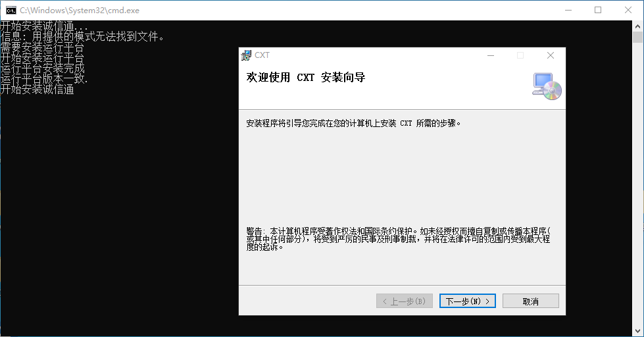Click the console line 信息: 用提供的模式无法找到文件
This screenshot has width=644, height=337.
[82, 37]
